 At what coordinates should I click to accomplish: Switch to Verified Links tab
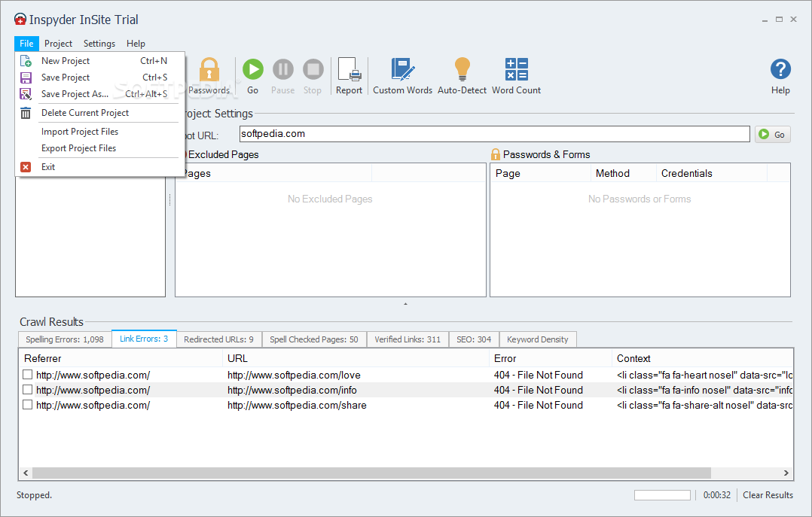pos(408,339)
